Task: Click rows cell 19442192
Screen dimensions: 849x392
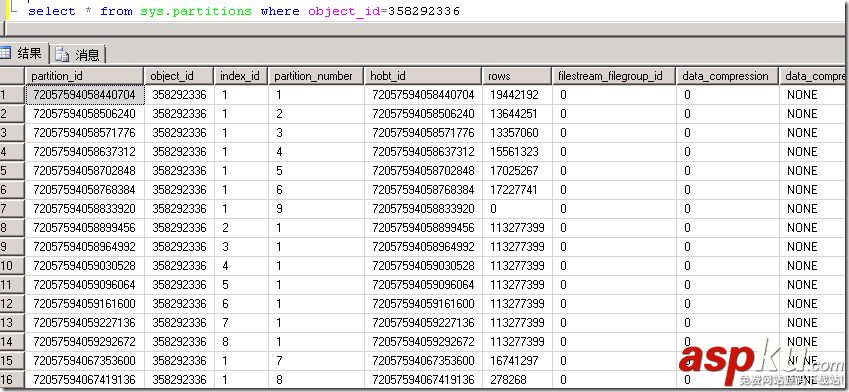Action: 517,95
